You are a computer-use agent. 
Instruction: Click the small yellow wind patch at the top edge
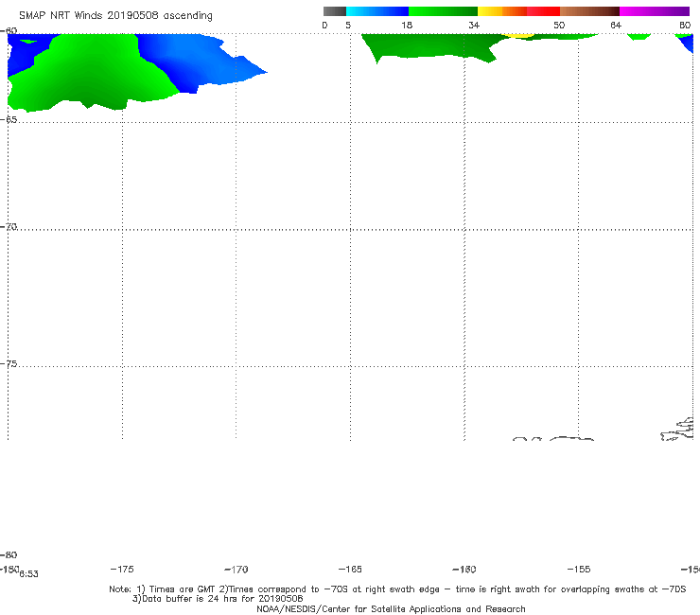point(518,35)
